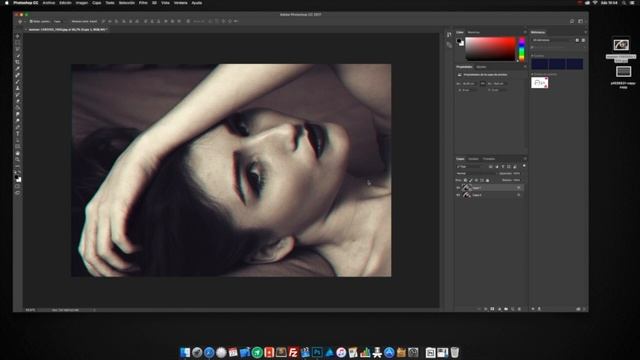Select the Quick Selection tool
Viewport: 640px width, 360px height.
[x=18, y=56]
